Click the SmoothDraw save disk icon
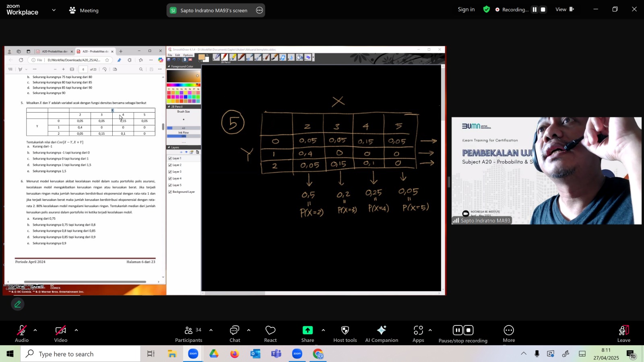The height and width of the screenshot is (362, 644). (169, 60)
